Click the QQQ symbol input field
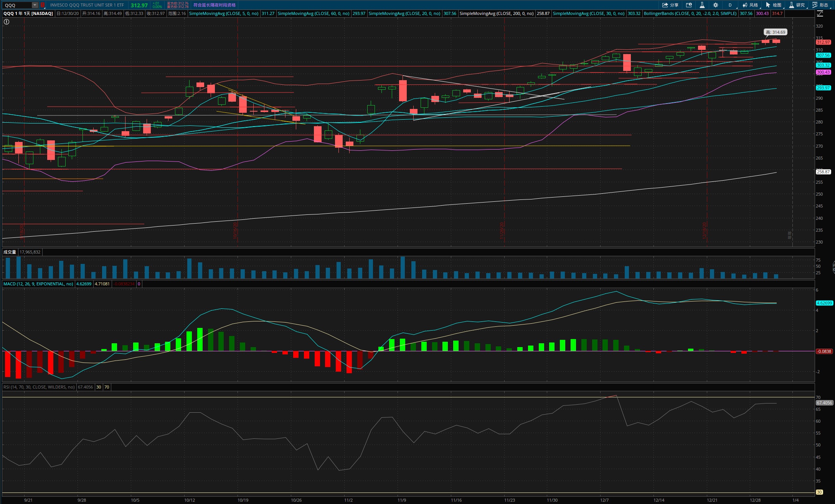 (17, 5)
